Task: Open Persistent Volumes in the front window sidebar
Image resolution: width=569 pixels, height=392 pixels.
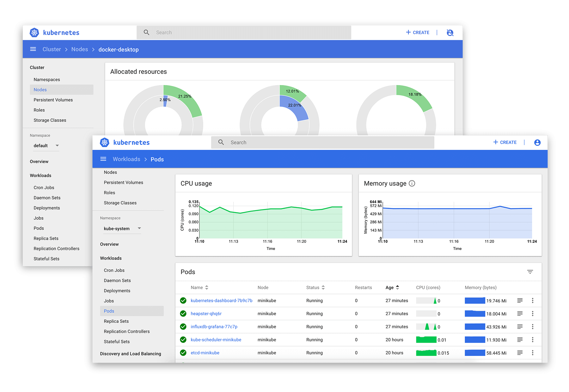Action: (123, 182)
